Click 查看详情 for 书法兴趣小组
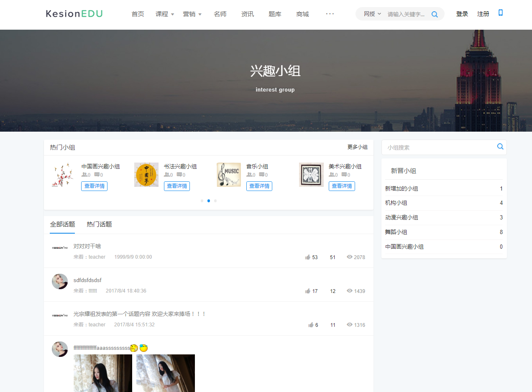 (176, 186)
